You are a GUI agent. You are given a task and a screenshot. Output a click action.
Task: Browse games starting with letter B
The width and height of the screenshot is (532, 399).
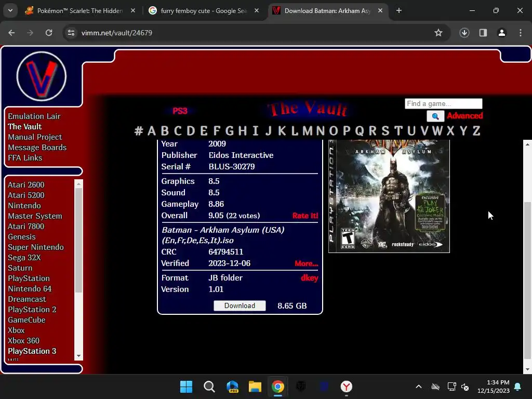click(x=165, y=130)
